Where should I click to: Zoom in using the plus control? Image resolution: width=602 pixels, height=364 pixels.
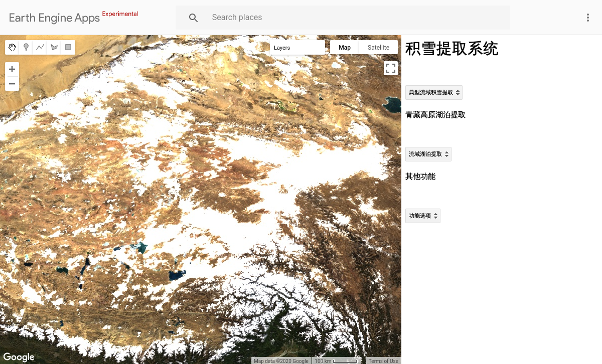point(12,69)
